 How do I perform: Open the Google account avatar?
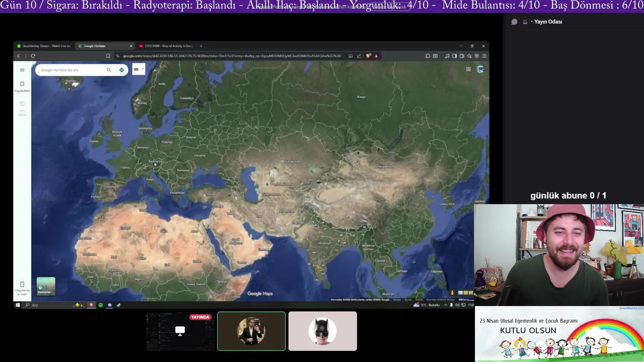click(480, 69)
